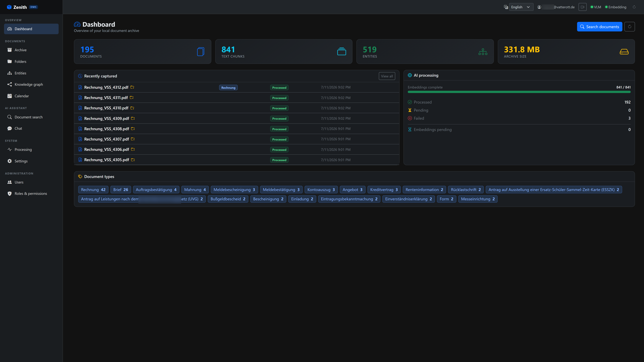Click the dashboard refresh button beside Search documents
This screenshot has height=362, width=644.
click(x=630, y=27)
